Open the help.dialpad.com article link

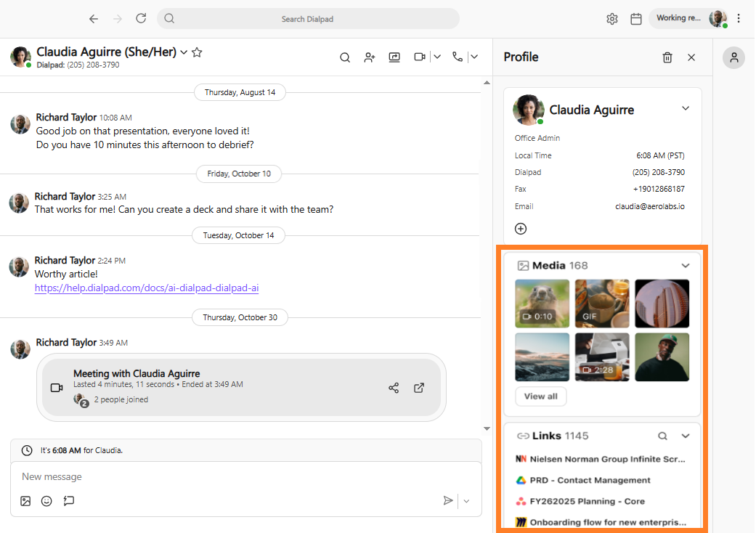click(147, 288)
